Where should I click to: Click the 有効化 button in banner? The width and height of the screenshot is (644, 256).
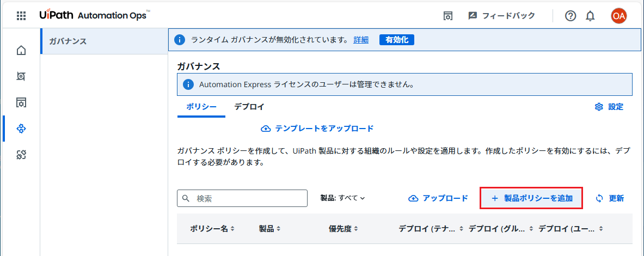pos(397,40)
